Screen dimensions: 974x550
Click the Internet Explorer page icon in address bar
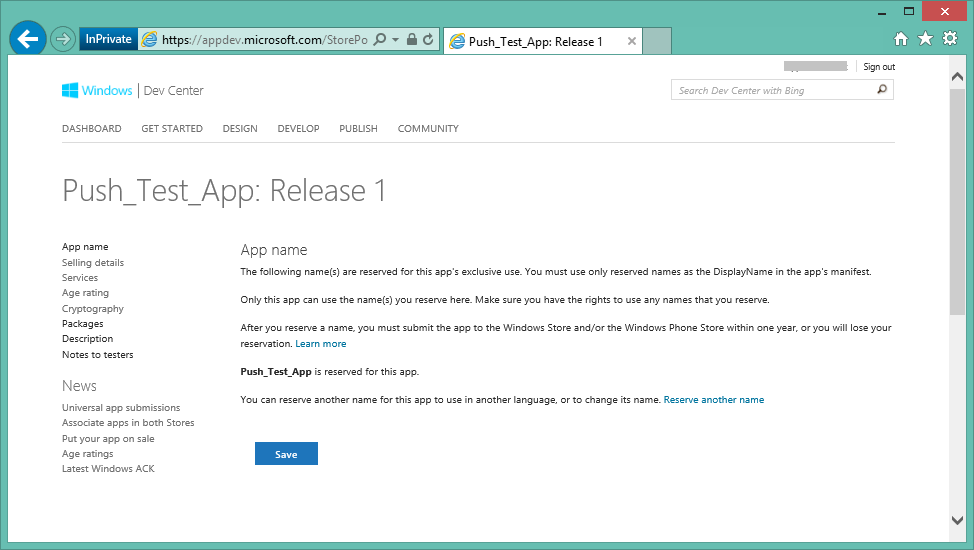tap(149, 40)
